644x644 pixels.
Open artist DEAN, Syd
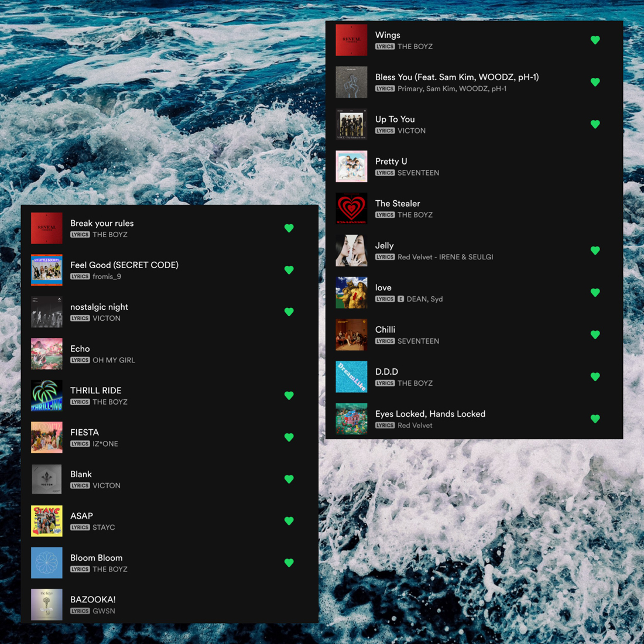click(424, 299)
